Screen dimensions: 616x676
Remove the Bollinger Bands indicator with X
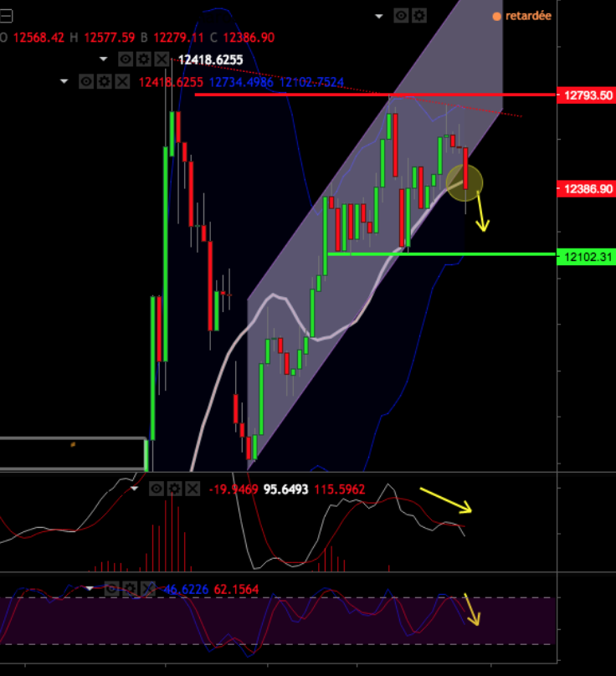click(x=122, y=82)
